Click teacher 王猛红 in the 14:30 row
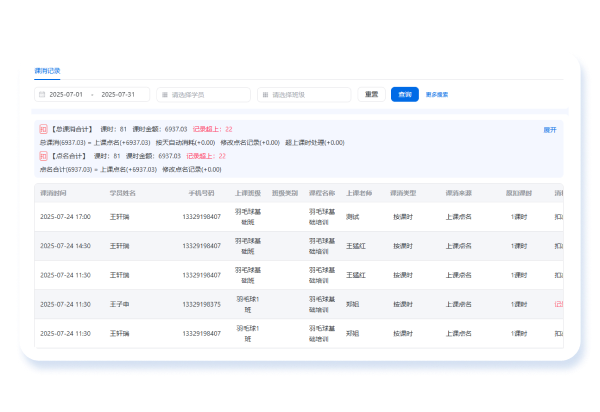This screenshot has height=412, width=600. [x=356, y=246]
